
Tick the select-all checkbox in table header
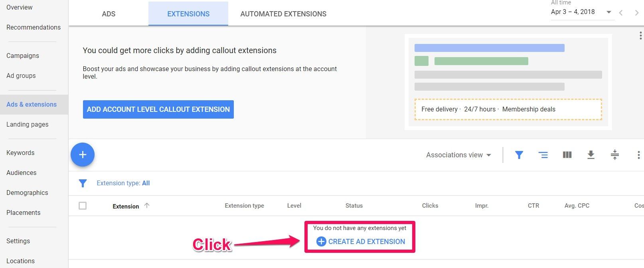[83, 206]
